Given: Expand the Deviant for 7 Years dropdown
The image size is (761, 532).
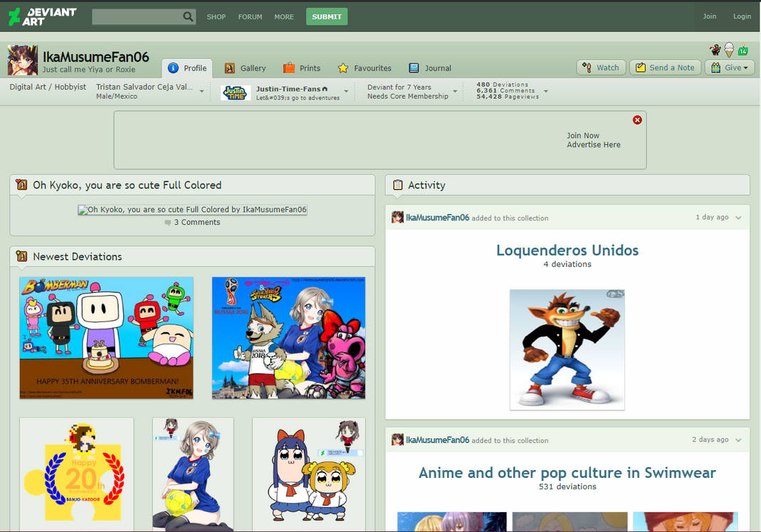Looking at the screenshot, I should tap(455, 91).
